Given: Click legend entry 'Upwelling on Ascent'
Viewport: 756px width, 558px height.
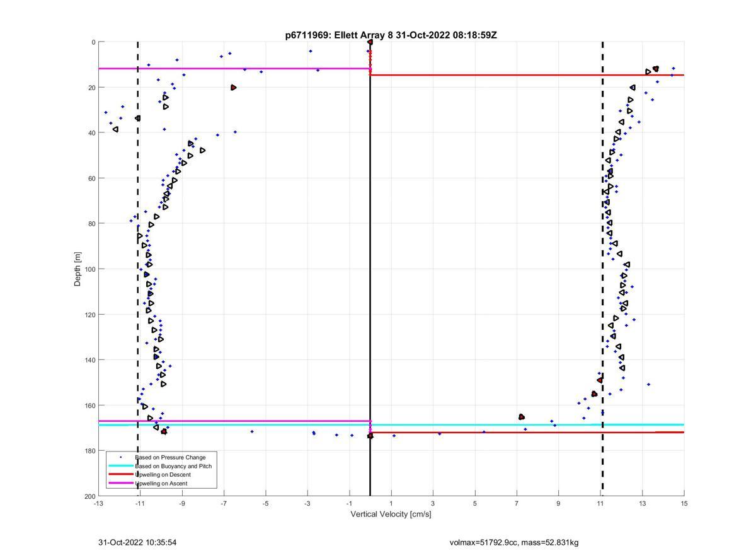Looking at the screenshot, I should [161, 484].
